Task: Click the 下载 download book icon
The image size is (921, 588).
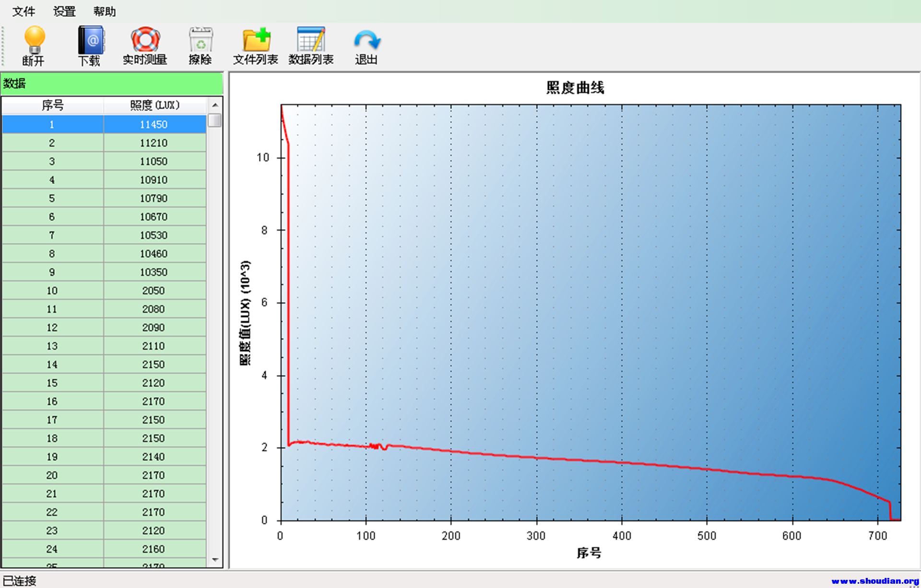Action: click(x=90, y=40)
